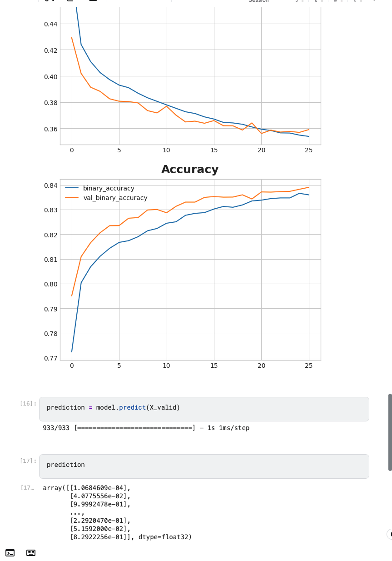Open a terminal using the status bar icon

(10, 553)
